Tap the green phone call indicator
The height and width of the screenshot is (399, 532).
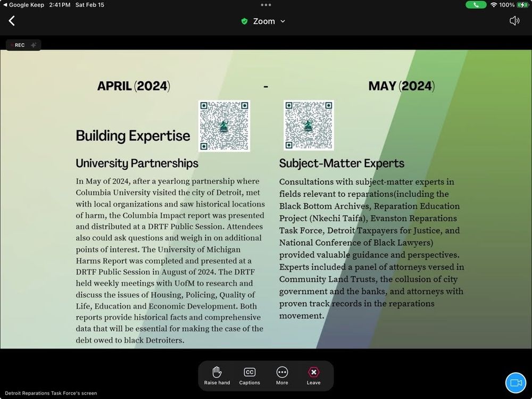pos(476,5)
